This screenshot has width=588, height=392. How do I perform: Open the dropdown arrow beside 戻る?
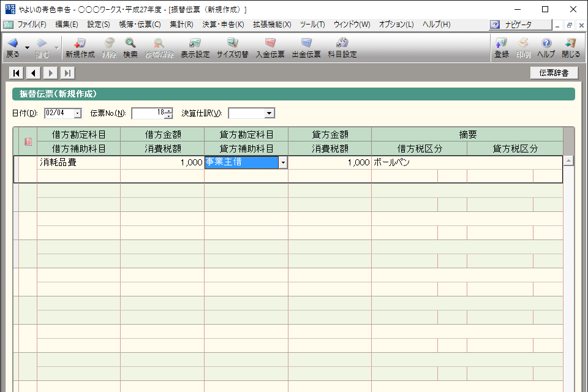[x=27, y=48]
